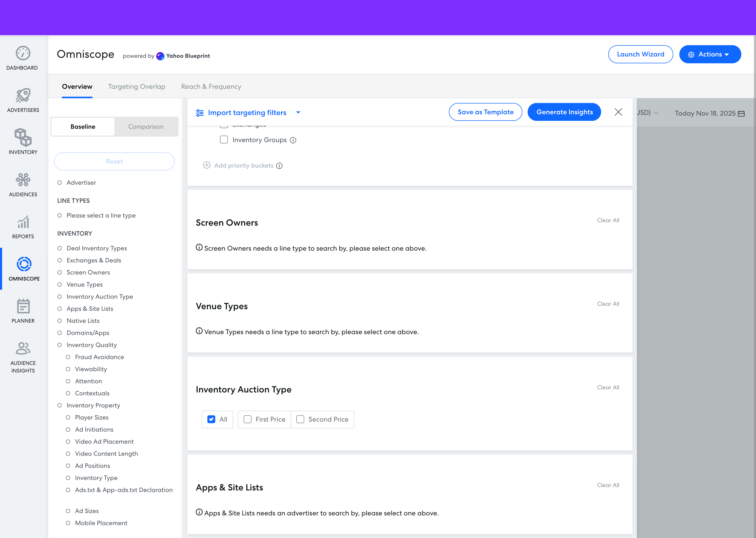Click the Save as Template button
756x538 pixels.
(485, 112)
